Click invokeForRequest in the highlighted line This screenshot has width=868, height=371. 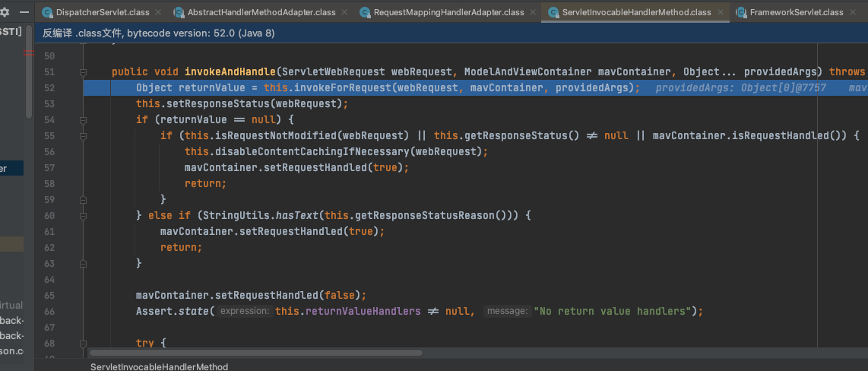(x=343, y=88)
